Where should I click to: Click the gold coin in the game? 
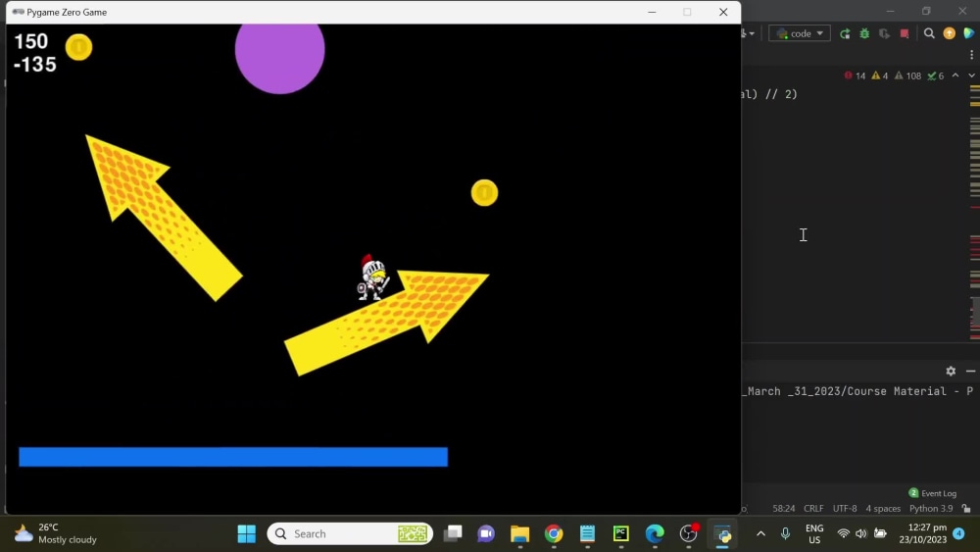pyautogui.click(x=484, y=192)
